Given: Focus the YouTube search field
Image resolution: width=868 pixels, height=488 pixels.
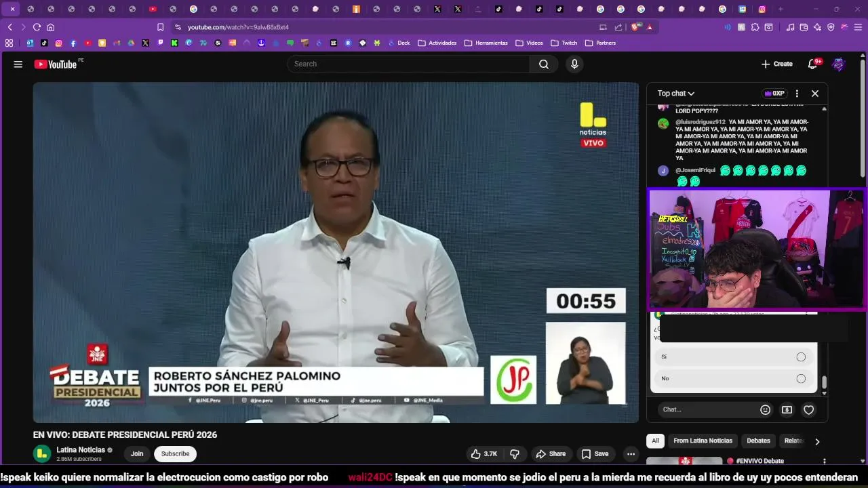Looking at the screenshot, I should click(408, 64).
